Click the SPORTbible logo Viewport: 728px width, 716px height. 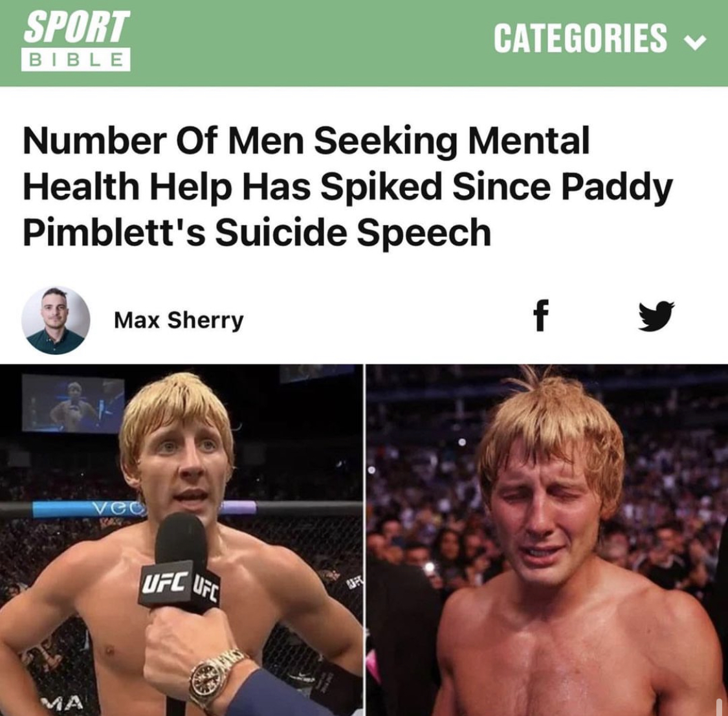tap(76, 41)
